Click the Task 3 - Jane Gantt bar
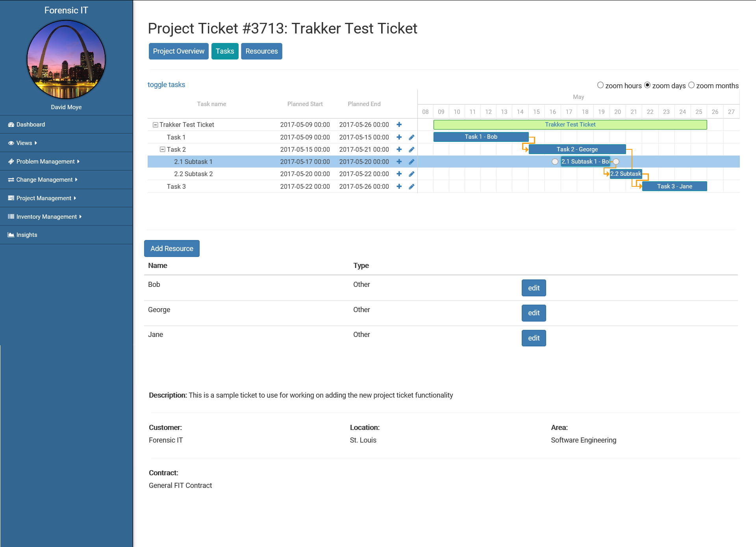The width and height of the screenshot is (756, 547). 674,186
